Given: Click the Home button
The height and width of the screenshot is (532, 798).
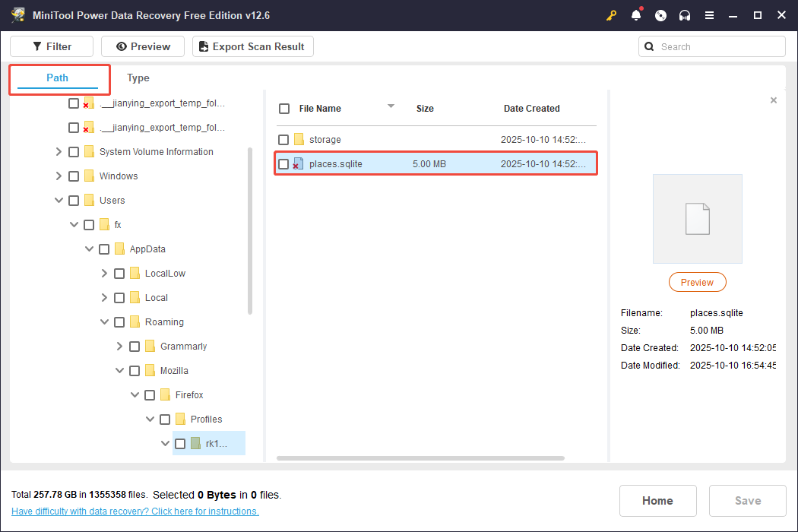Looking at the screenshot, I should [657, 500].
